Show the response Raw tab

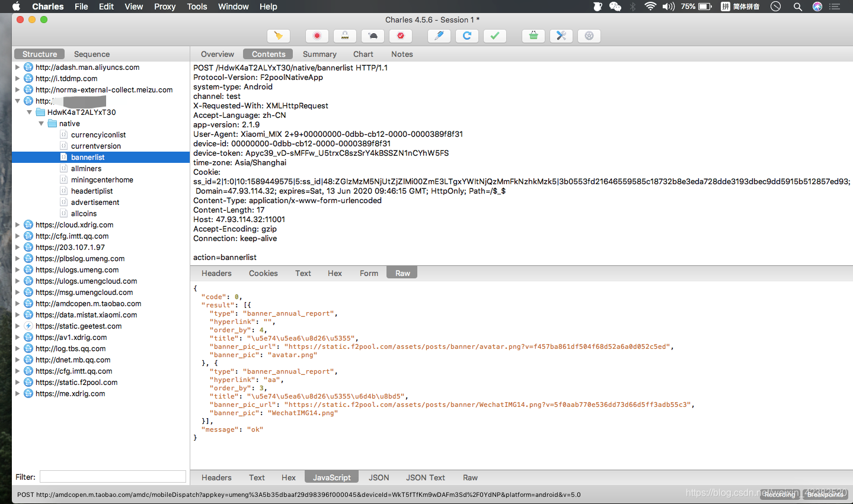click(471, 477)
